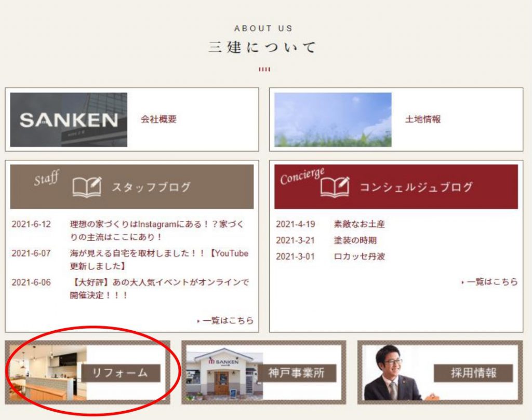
Task: Click the リフォーム banner button
Action: 121,373
